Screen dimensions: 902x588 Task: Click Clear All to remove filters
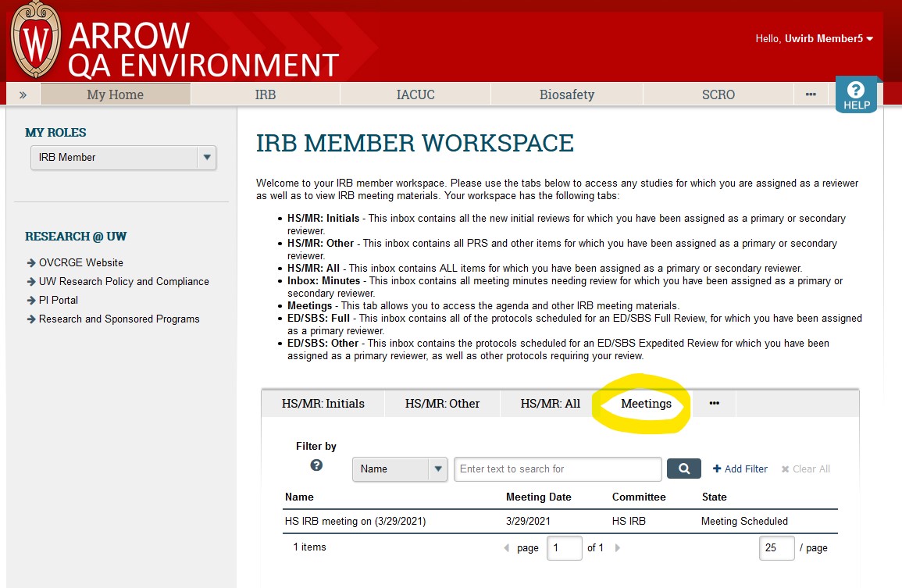[x=805, y=469]
